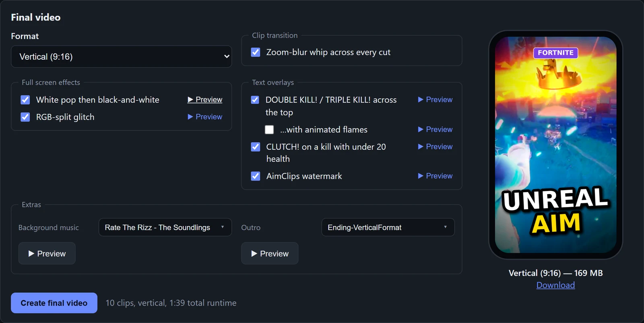The image size is (644, 323).
Task: Open the Format dropdown showing Vertical (9:16)
Action: tap(121, 56)
